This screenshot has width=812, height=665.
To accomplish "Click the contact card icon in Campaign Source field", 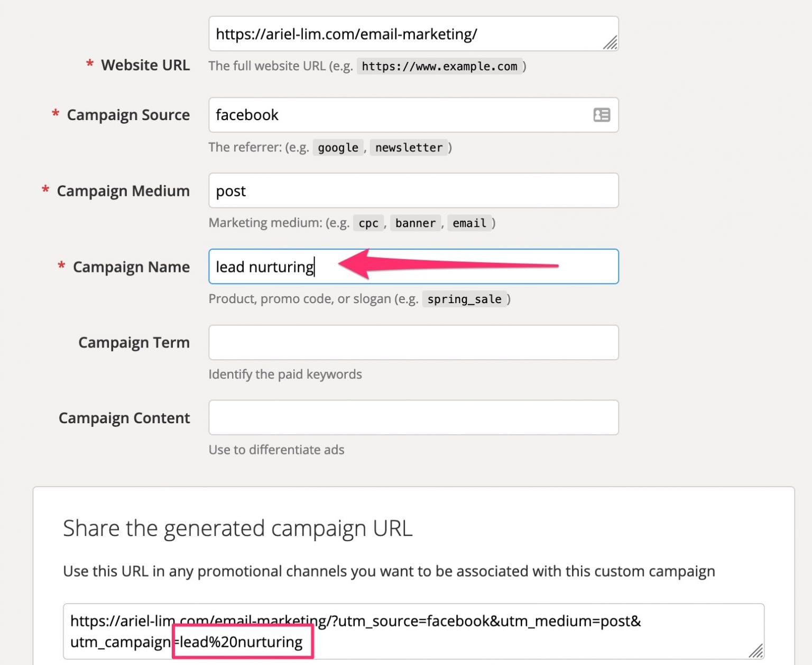I will tap(603, 115).
